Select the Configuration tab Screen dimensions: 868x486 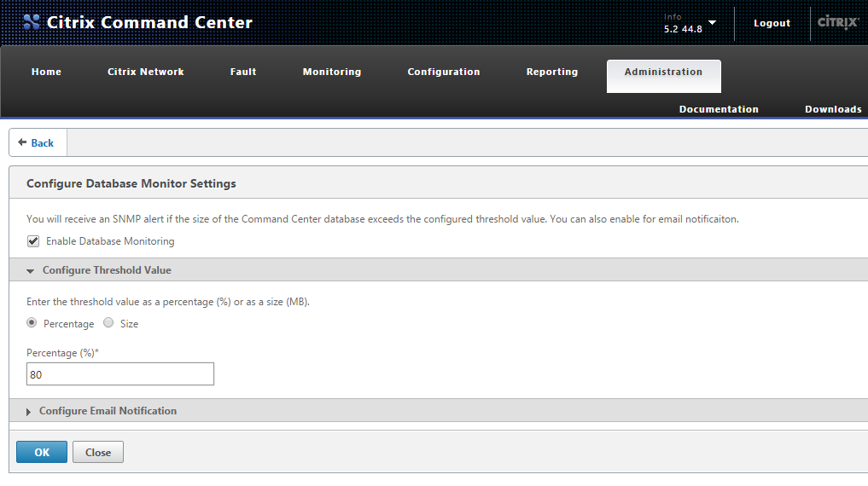point(443,72)
